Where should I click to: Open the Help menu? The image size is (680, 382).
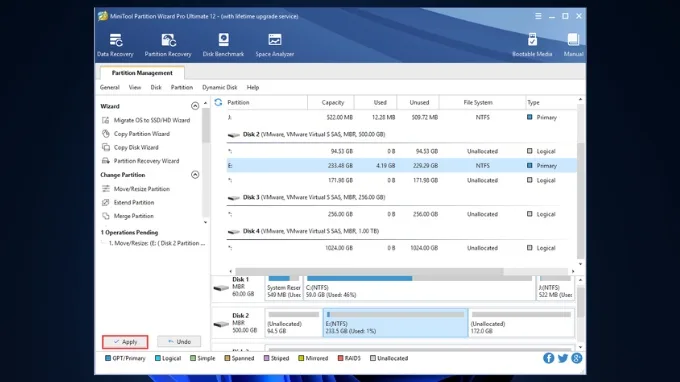click(x=253, y=88)
